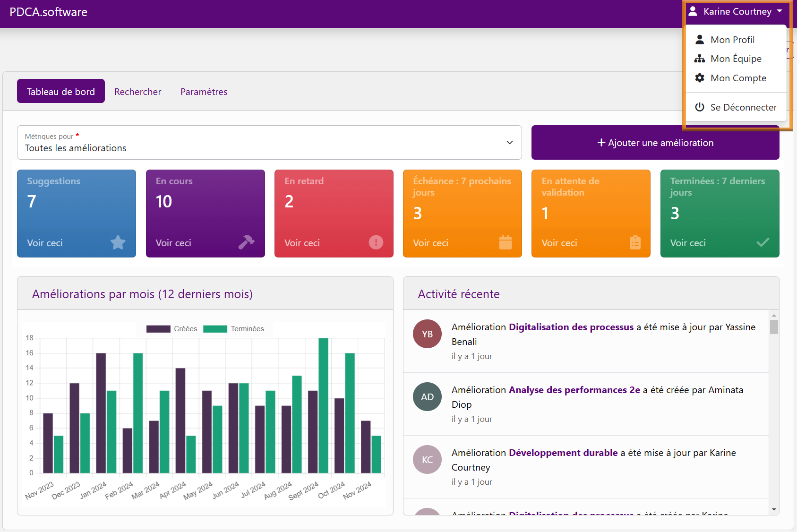Screen dimensions: 797x532
Task: Click the star icon on the Suggestions card
Action: coord(118,242)
